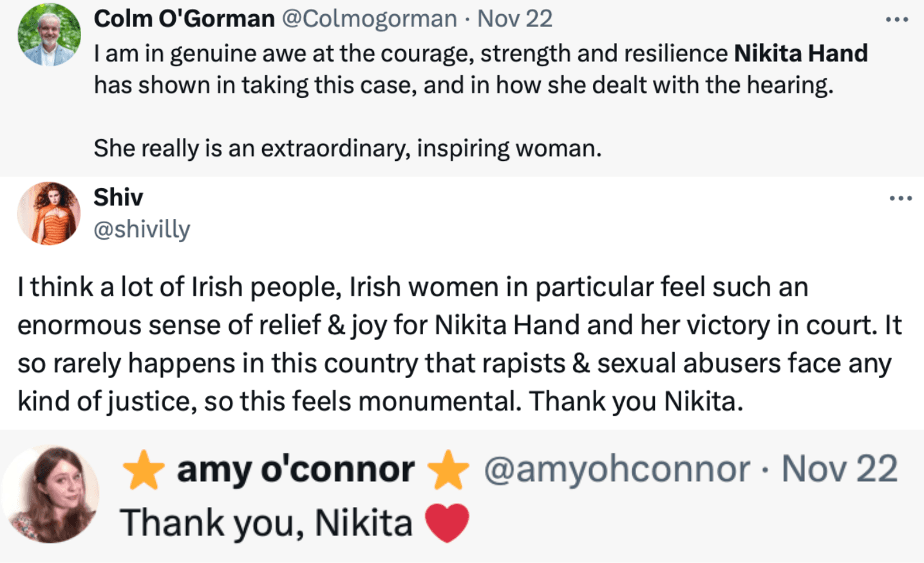The height and width of the screenshot is (563, 924).
Task: Click the Colm O'Gorman display name
Action: (184, 19)
